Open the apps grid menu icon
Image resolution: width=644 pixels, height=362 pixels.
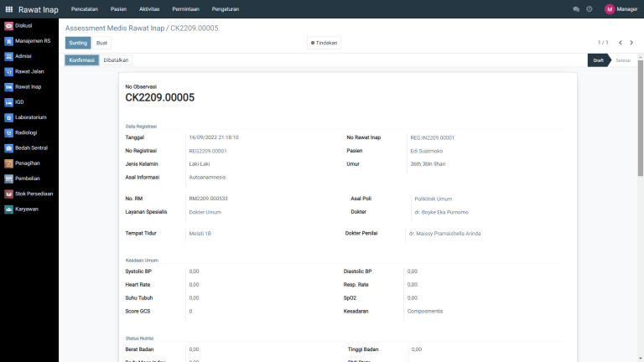[x=9, y=9]
